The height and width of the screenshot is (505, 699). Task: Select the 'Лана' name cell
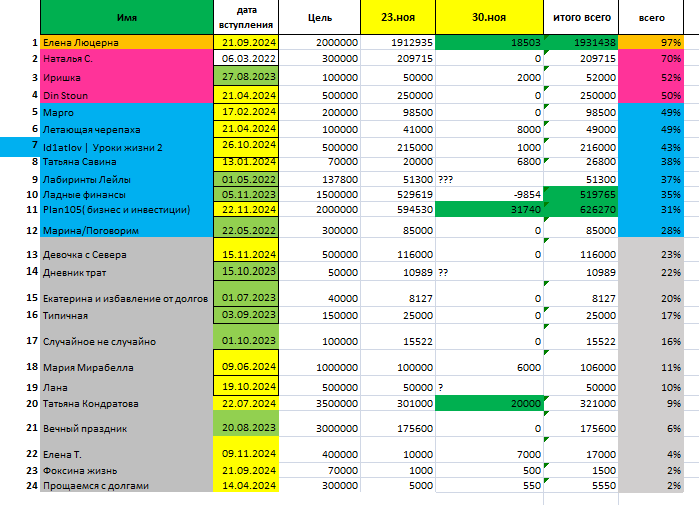[x=127, y=386]
